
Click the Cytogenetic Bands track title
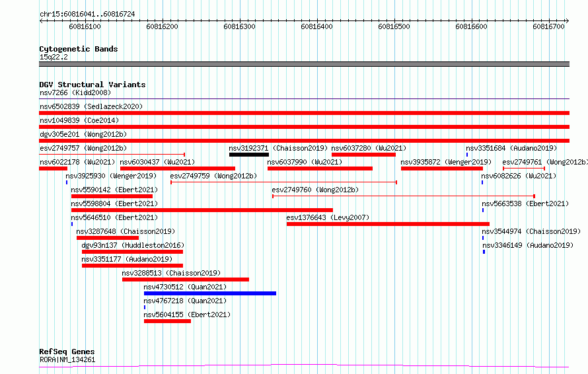(79, 49)
